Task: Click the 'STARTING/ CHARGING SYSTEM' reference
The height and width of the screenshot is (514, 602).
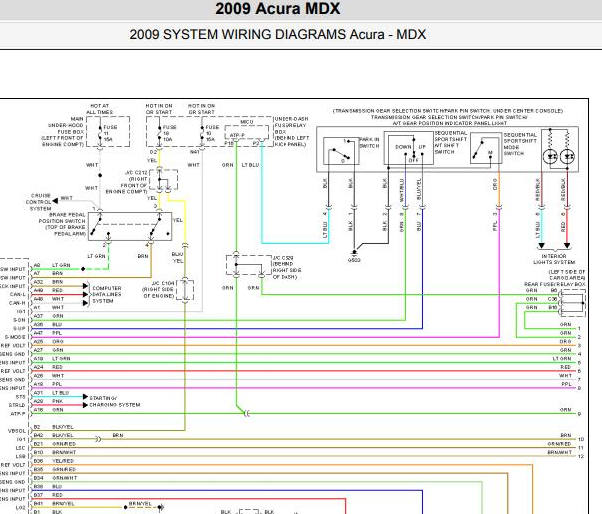Action: 114,402
